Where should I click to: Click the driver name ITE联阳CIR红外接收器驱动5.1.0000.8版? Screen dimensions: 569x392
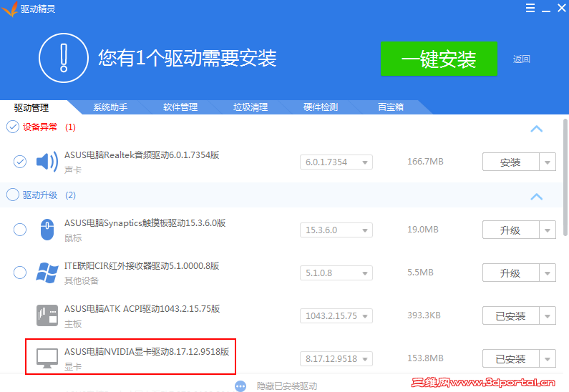coord(142,266)
